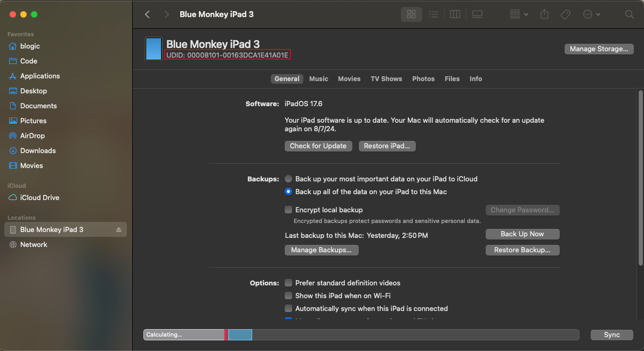Open the Photos tab
Image resolution: width=644 pixels, height=351 pixels.
tap(423, 78)
